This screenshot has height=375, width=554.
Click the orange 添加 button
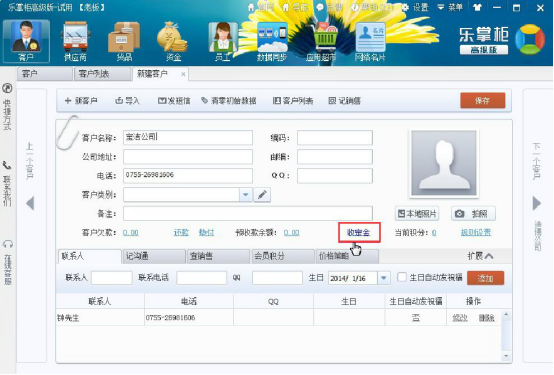(485, 278)
